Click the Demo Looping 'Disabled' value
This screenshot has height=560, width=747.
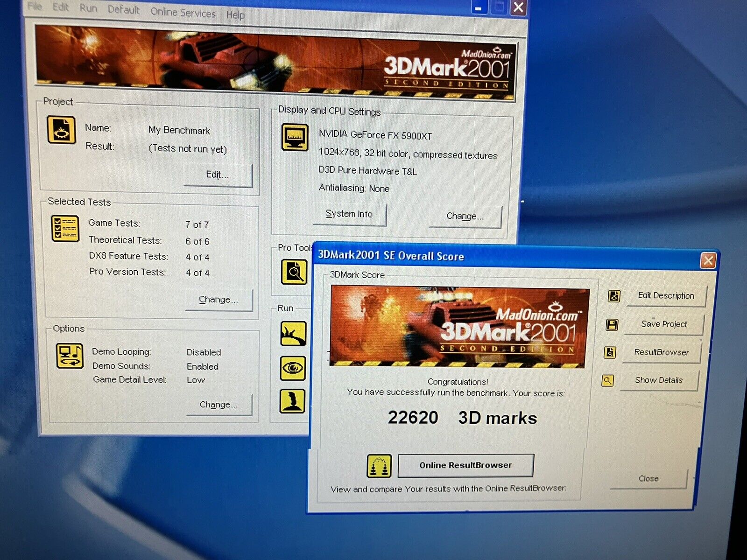[x=204, y=352]
